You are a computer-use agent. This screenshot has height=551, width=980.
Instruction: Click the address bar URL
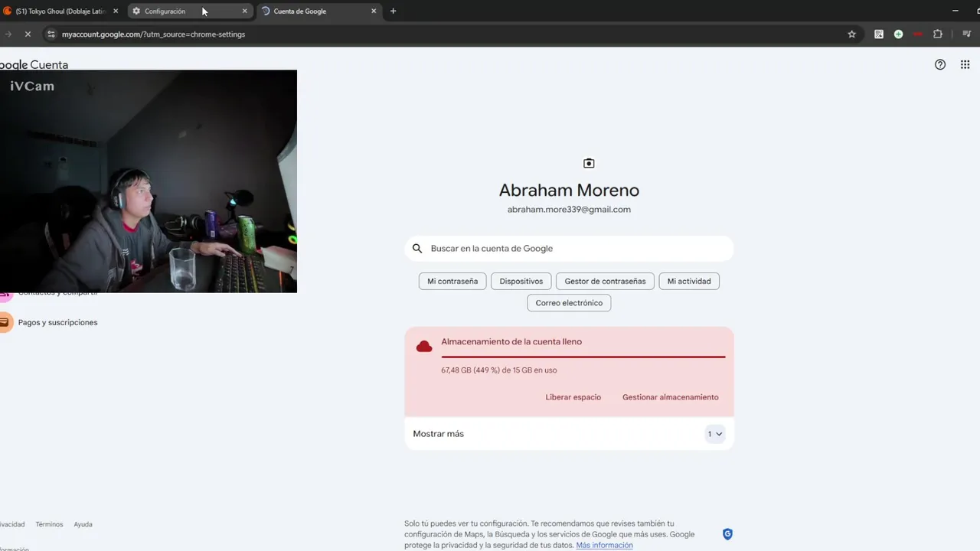(x=154, y=34)
